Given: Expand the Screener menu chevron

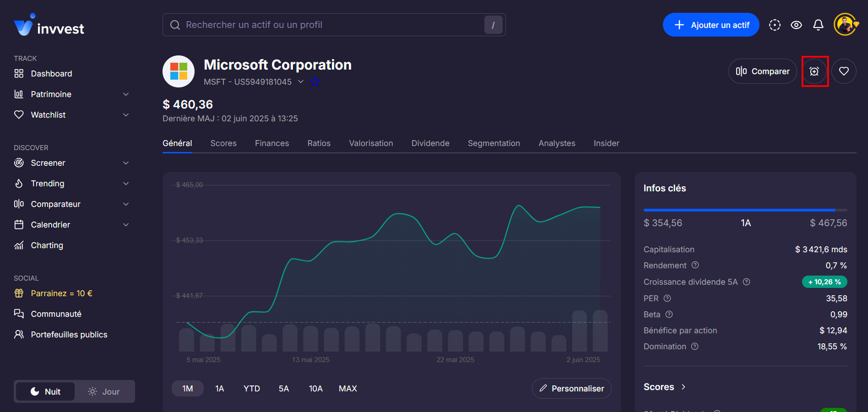Looking at the screenshot, I should pyautogui.click(x=126, y=163).
